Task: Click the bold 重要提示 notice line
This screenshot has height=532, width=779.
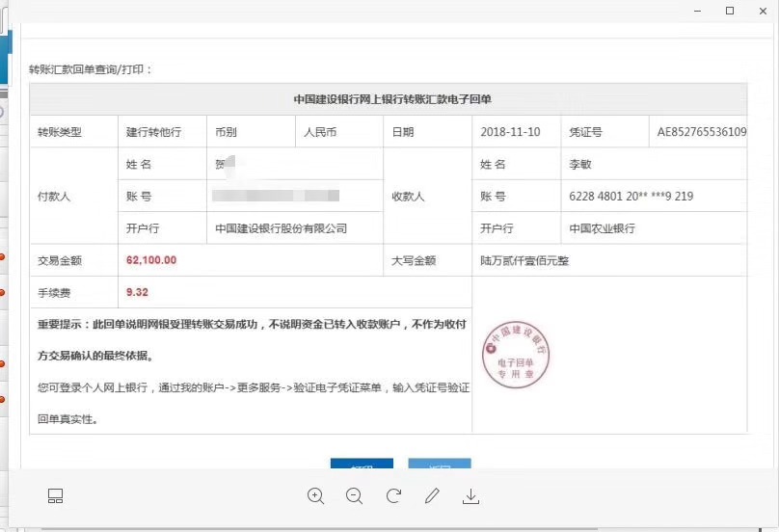Action: pyautogui.click(x=252, y=340)
